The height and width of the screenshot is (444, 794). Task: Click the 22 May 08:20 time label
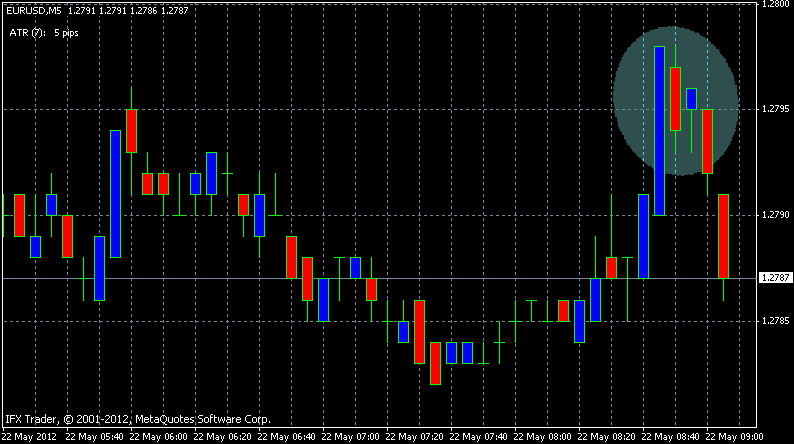[x=607, y=436]
